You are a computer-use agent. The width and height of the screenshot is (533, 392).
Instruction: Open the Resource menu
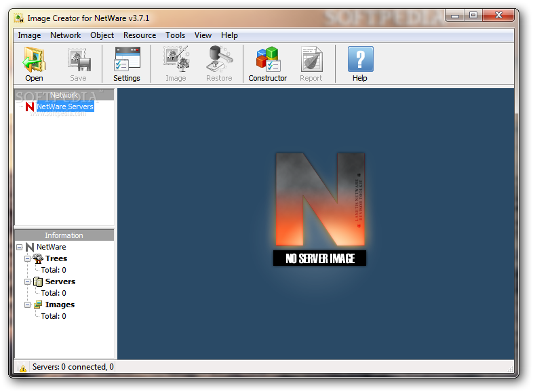pos(140,35)
